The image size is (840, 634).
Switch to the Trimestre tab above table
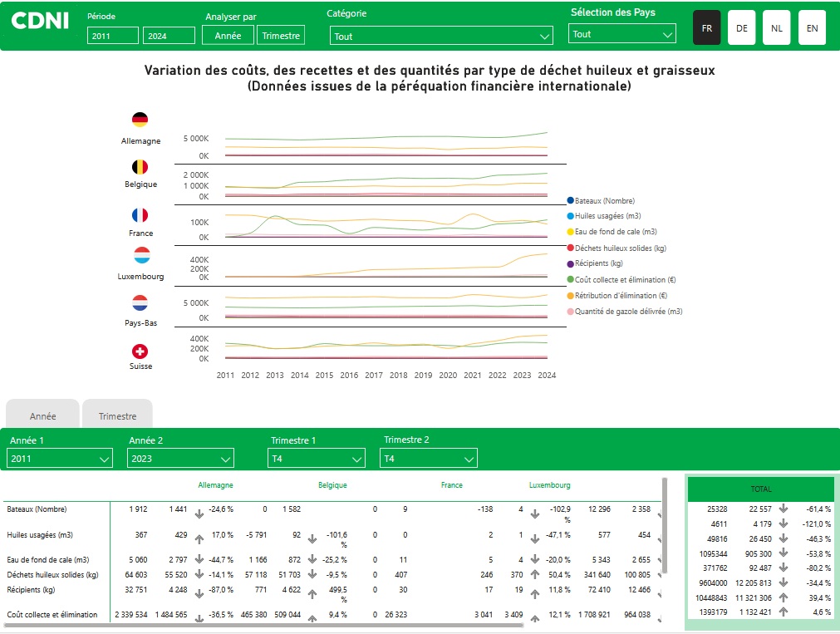[x=117, y=415]
